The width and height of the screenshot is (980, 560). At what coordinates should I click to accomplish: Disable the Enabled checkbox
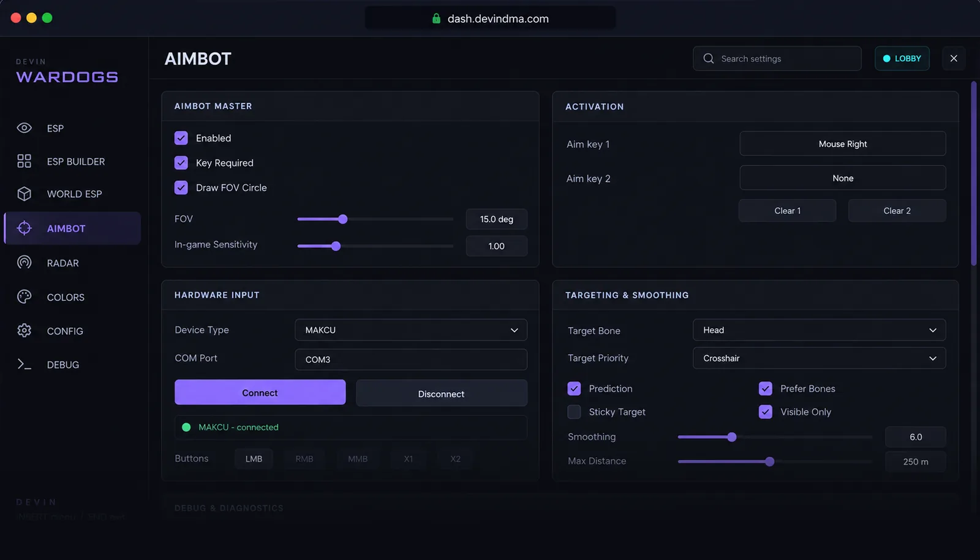pos(181,138)
